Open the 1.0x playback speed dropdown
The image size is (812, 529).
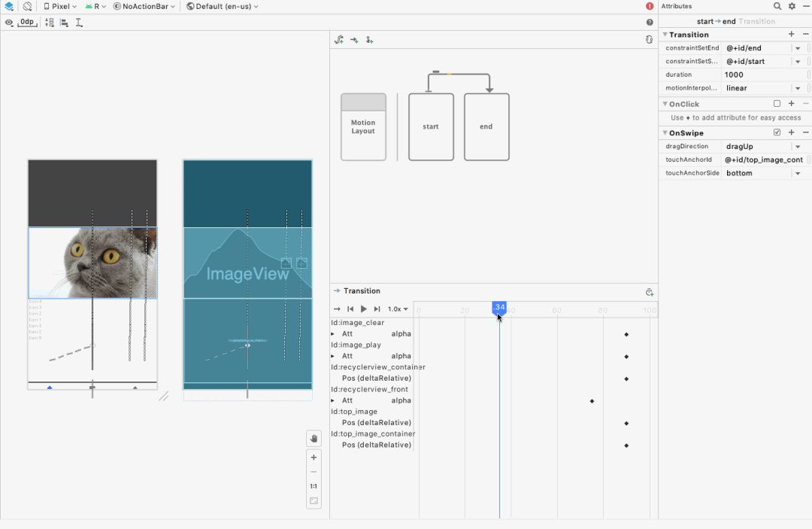(x=398, y=309)
